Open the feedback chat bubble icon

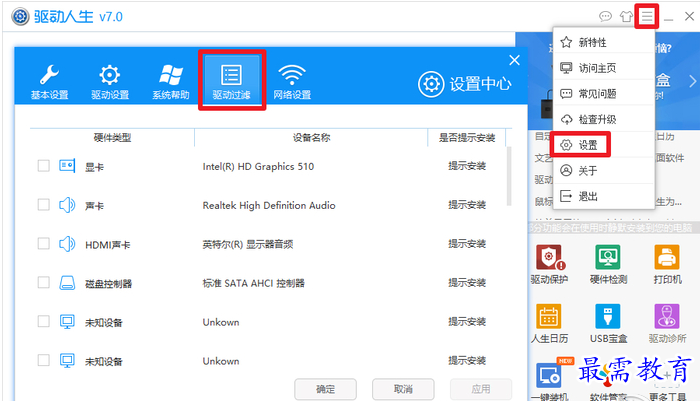(605, 17)
